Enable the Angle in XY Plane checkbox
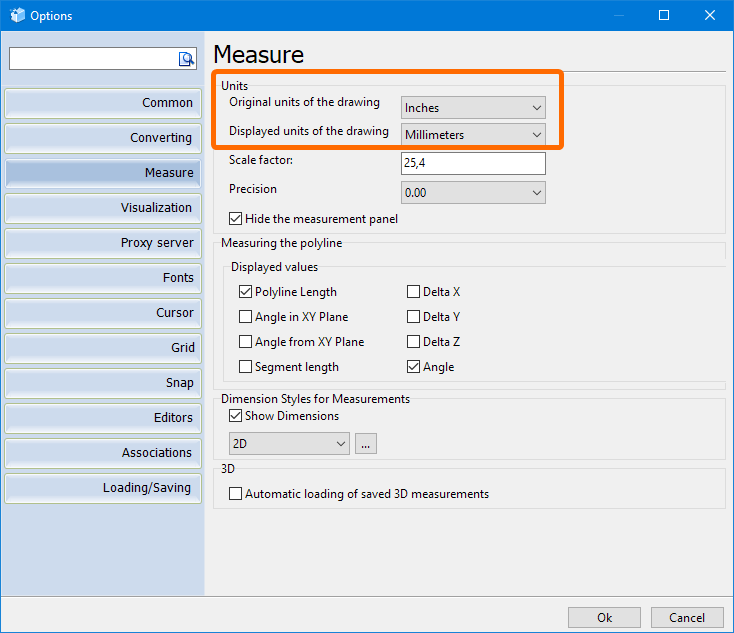734x633 pixels. pyautogui.click(x=245, y=317)
